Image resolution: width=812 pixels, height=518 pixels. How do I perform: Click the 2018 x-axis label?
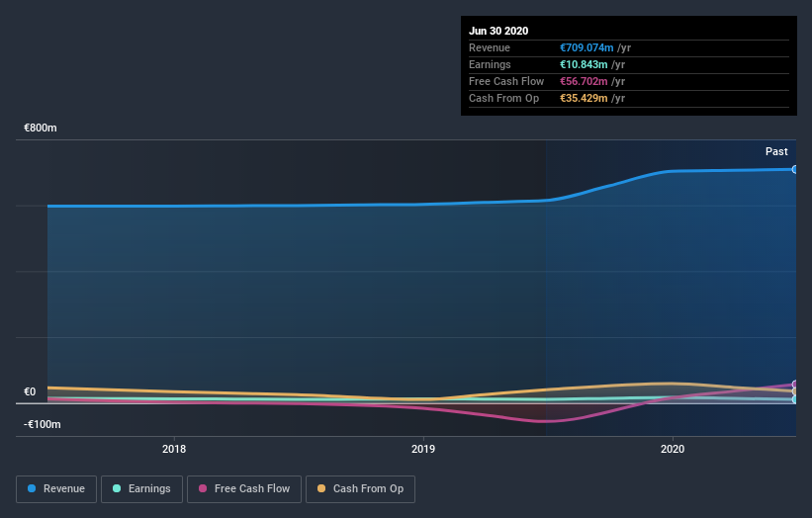tap(174, 449)
